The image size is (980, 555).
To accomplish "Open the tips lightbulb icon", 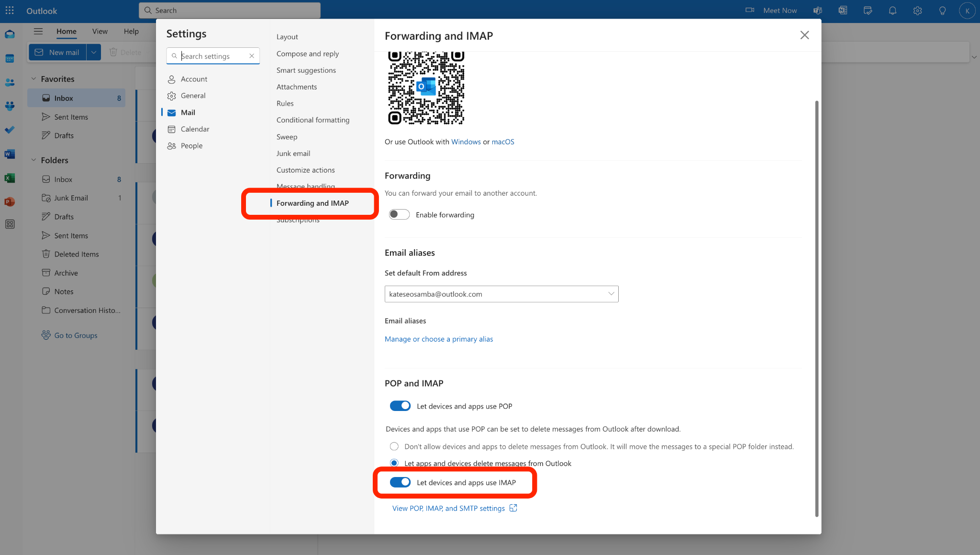I will [x=942, y=11].
